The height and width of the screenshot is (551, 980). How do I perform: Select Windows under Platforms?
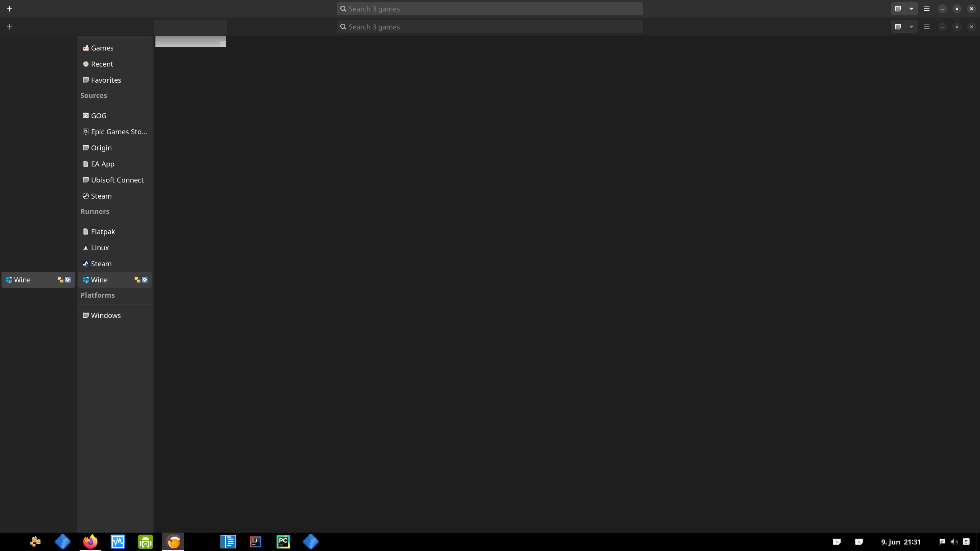point(106,315)
